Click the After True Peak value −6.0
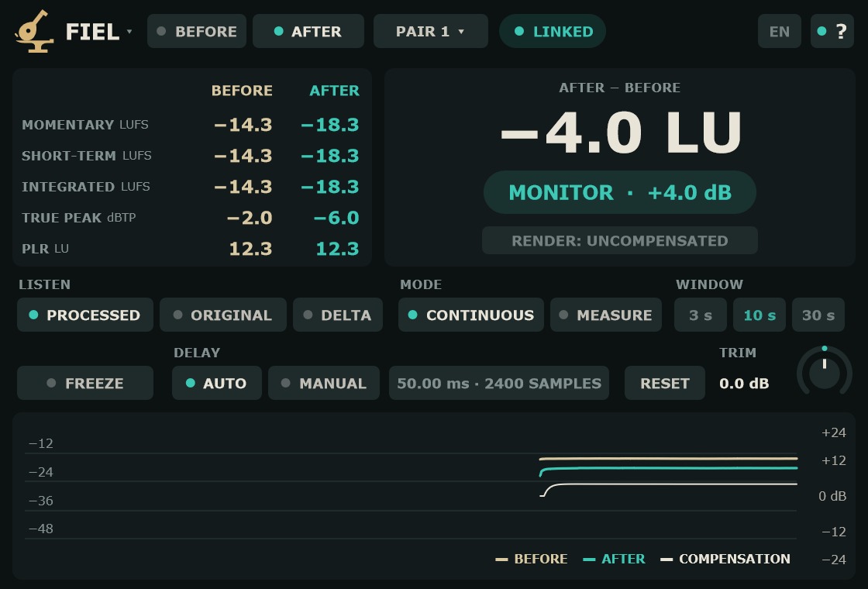 click(x=336, y=218)
